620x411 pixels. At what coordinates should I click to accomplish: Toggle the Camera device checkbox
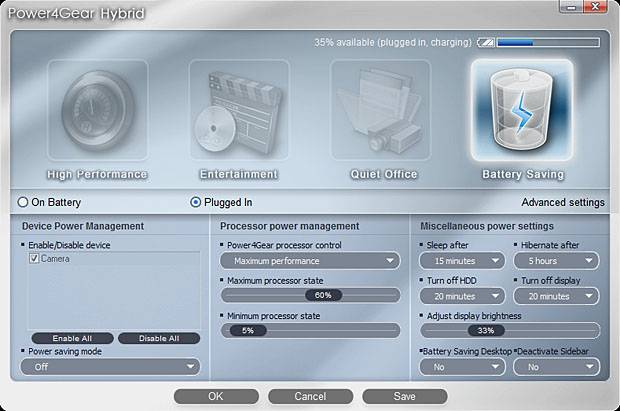pos(34,258)
